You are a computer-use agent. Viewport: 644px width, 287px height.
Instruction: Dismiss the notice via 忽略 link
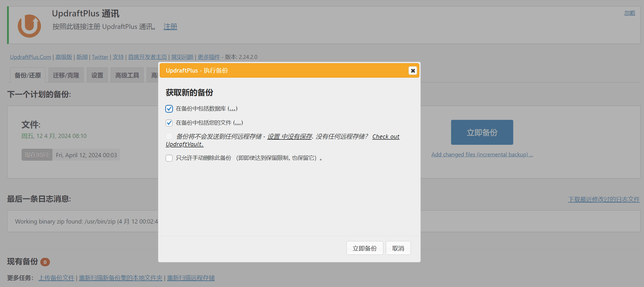[629, 13]
